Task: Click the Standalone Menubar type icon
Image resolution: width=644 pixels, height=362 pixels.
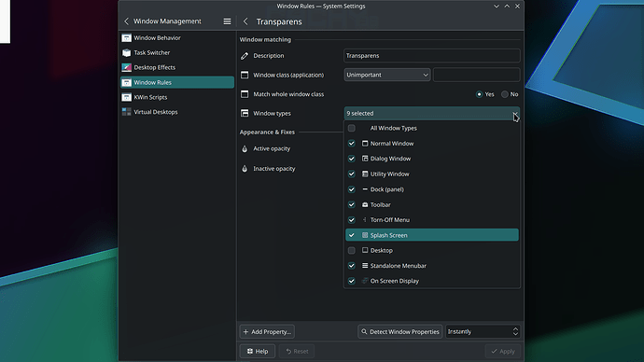Action: (x=365, y=266)
